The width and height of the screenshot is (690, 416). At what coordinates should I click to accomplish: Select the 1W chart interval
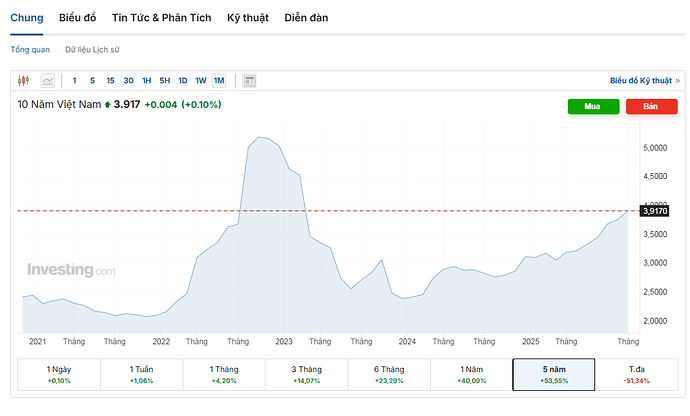click(200, 80)
